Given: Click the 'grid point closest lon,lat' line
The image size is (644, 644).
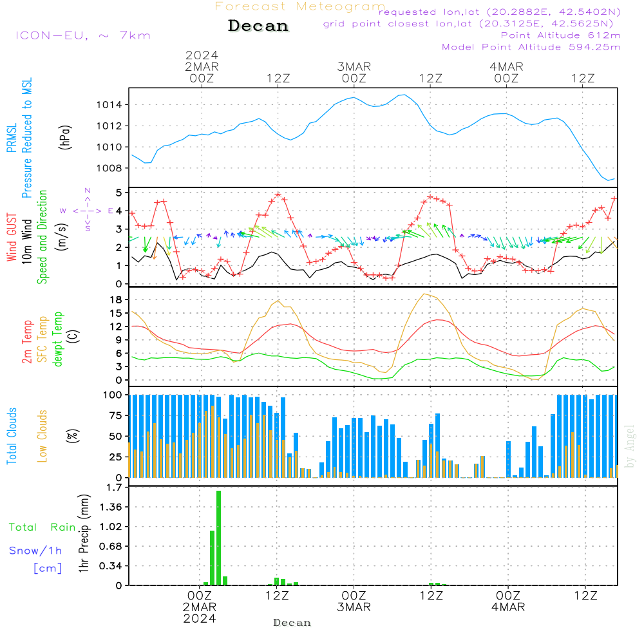Looking at the screenshot, I should click(468, 24).
